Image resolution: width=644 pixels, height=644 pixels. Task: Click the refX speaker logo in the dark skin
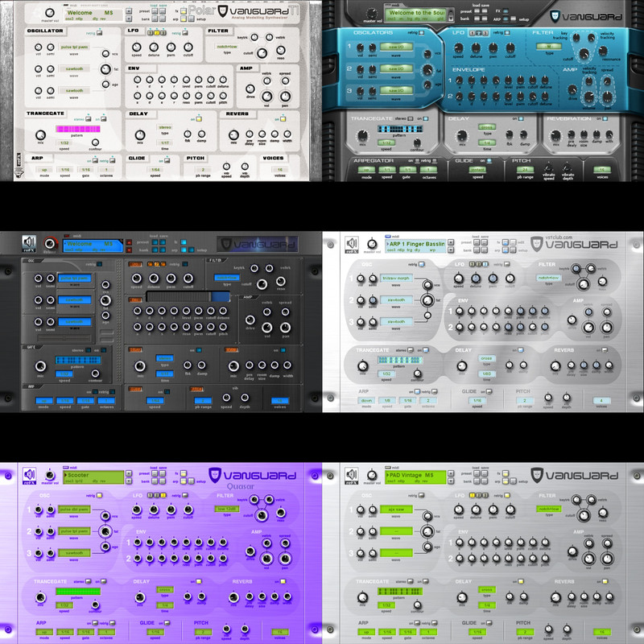tap(29, 244)
